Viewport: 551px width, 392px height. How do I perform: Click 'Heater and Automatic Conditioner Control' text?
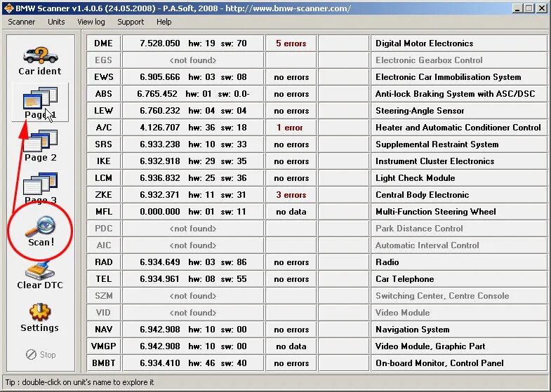click(458, 128)
